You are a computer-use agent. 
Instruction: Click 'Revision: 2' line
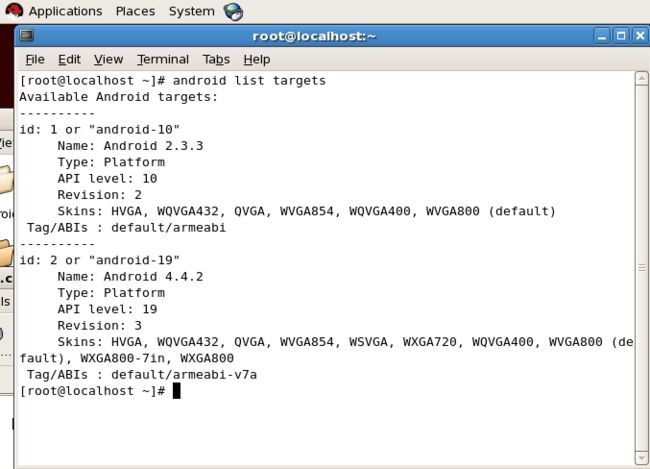click(x=99, y=195)
